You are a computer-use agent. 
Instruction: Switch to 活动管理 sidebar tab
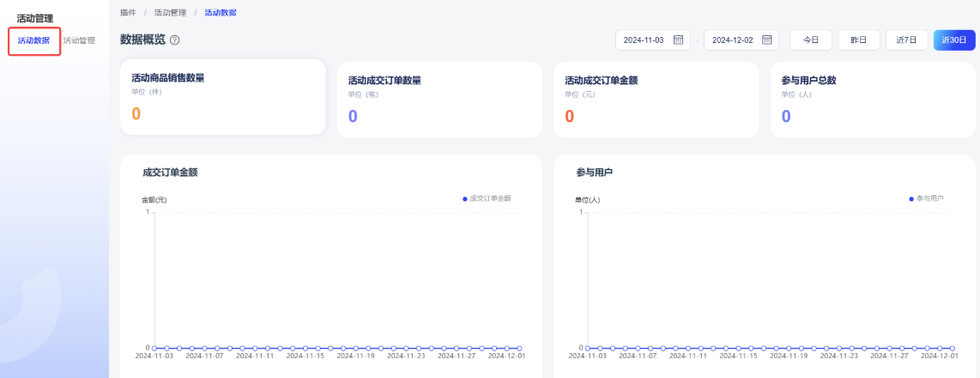click(79, 40)
